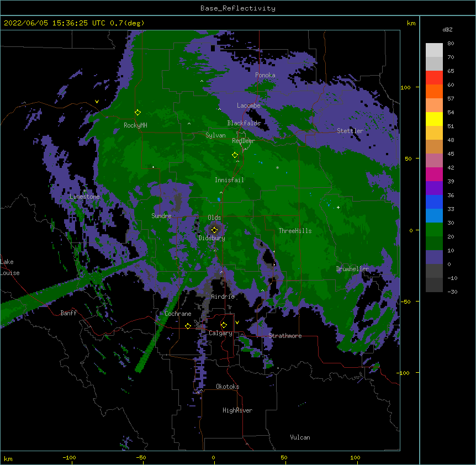Image resolution: width=476 pixels, height=465 pixels.
Task: Click the Sylvan label
Action: point(215,135)
